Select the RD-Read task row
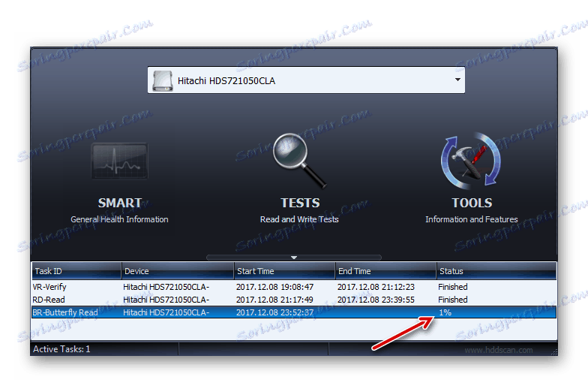Screen dimensions: 588x386 (294, 300)
